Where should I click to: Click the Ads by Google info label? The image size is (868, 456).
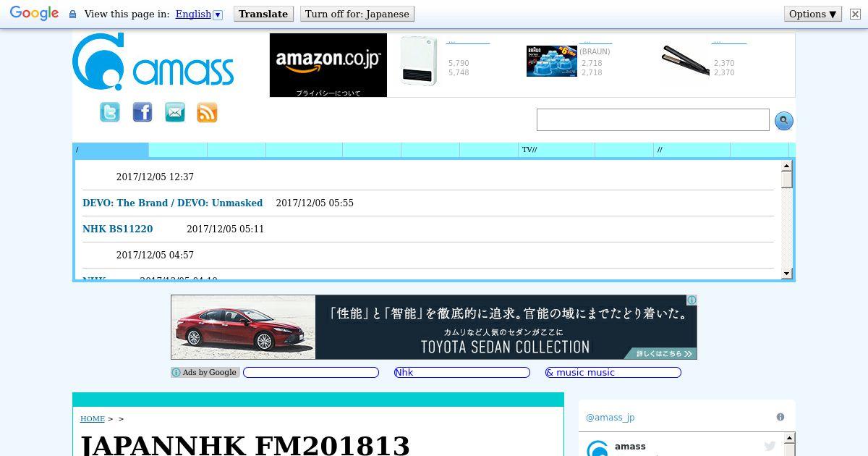click(x=205, y=372)
